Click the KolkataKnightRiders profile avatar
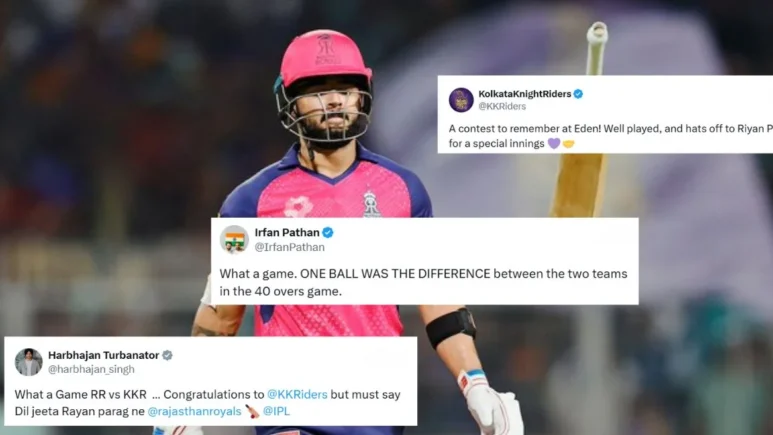This screenshot has height=435, width=773. [461, 100]
